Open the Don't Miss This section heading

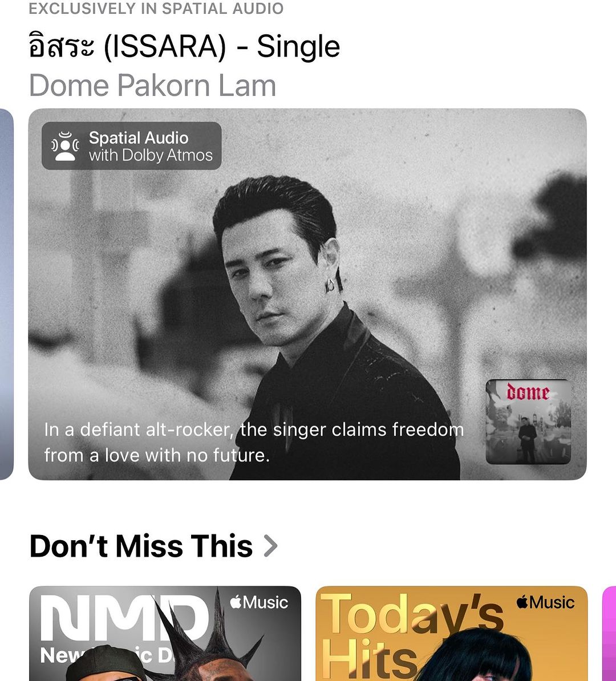(x=141, y=546)
